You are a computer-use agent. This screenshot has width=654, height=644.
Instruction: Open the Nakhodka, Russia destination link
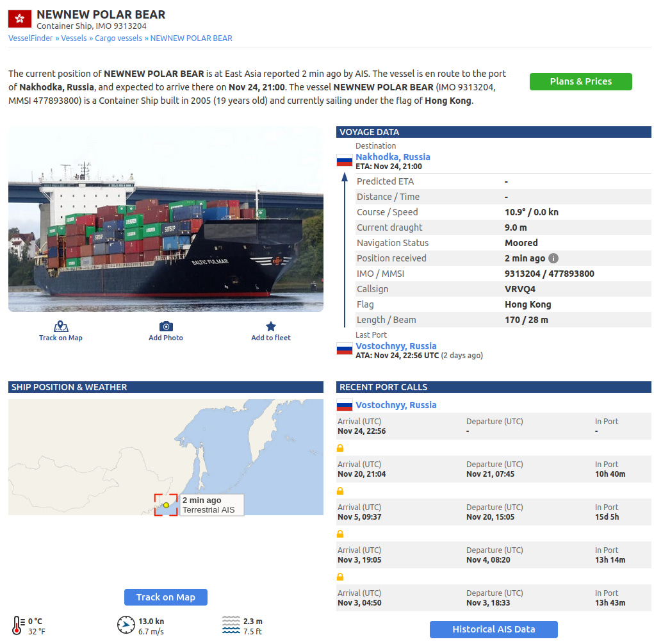[393, 157]
